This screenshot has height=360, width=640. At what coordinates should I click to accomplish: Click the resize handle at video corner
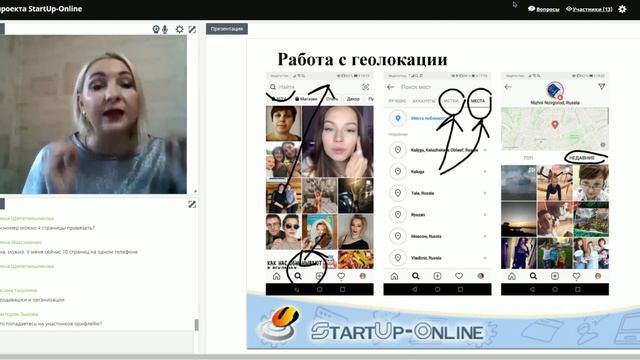coord(195,191)
